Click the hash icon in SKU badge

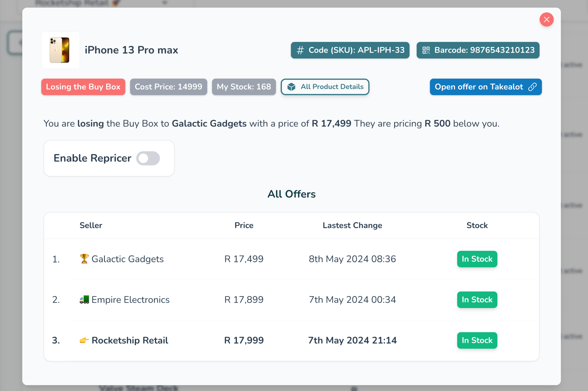click(x=300, y=50)
